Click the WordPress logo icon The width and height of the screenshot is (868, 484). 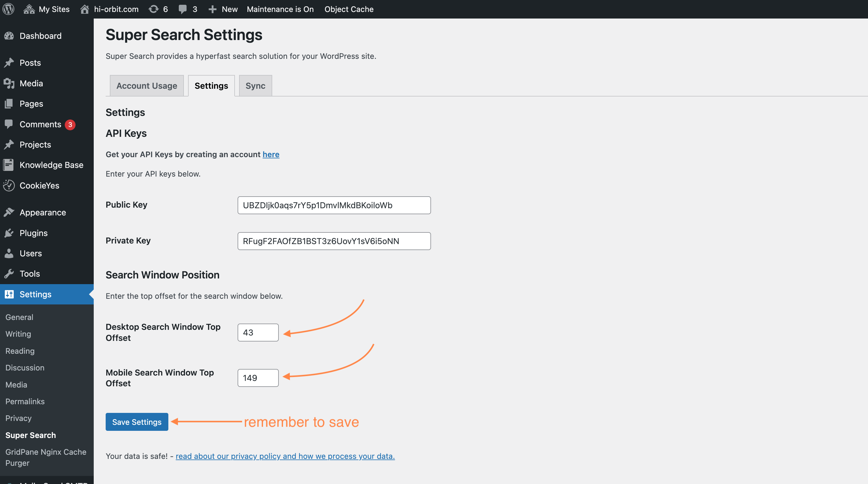8,9
